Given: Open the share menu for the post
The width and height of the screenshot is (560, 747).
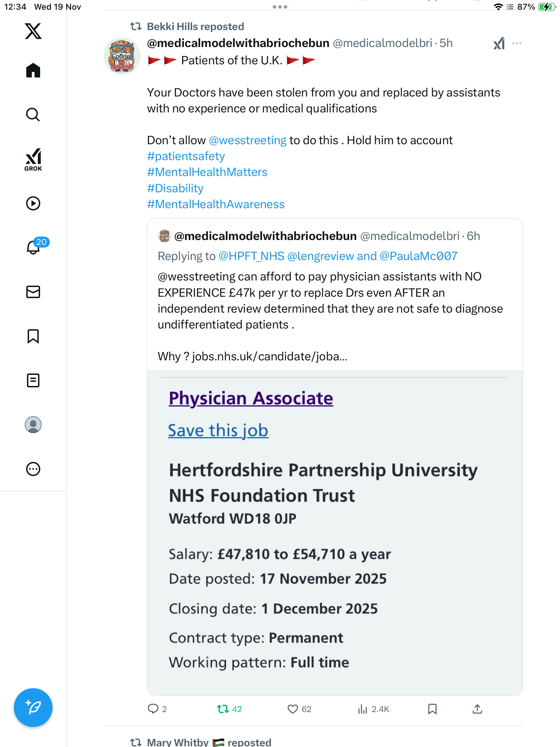Looking at the screenshot, I should [x=477, y=709].
